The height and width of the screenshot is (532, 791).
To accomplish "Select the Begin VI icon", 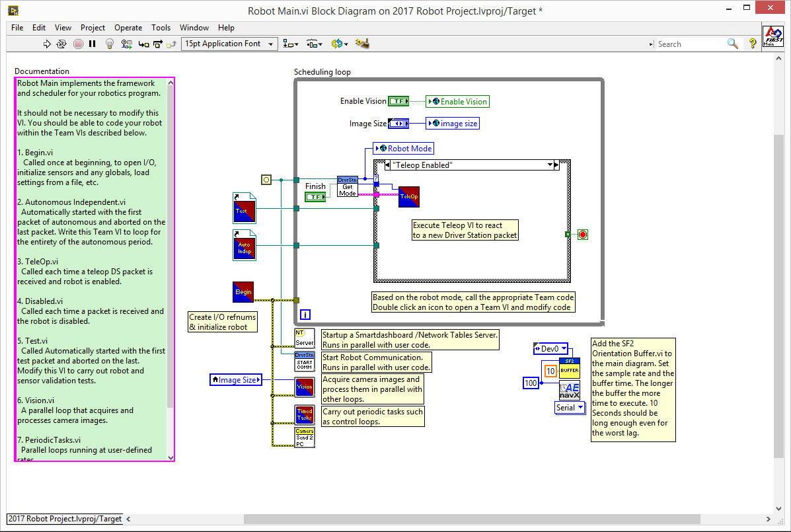I will 243,291.
